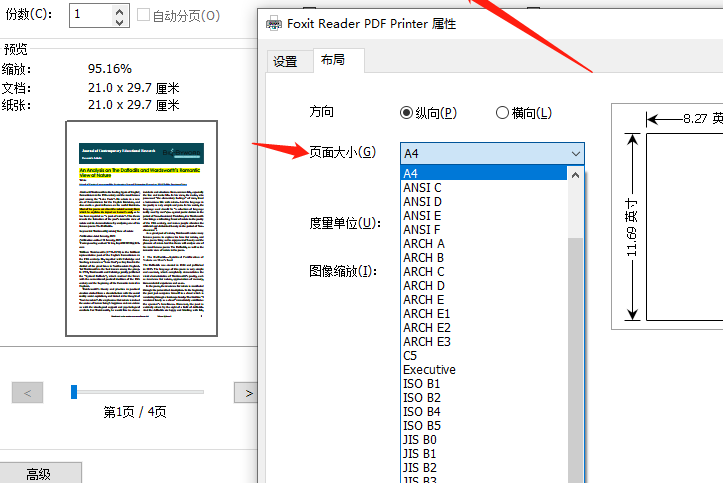Choose ISO B1 page size
Image resolution: width=723 pixels, height=483 pixels.
pyautogui.click(x=484, y=384)
